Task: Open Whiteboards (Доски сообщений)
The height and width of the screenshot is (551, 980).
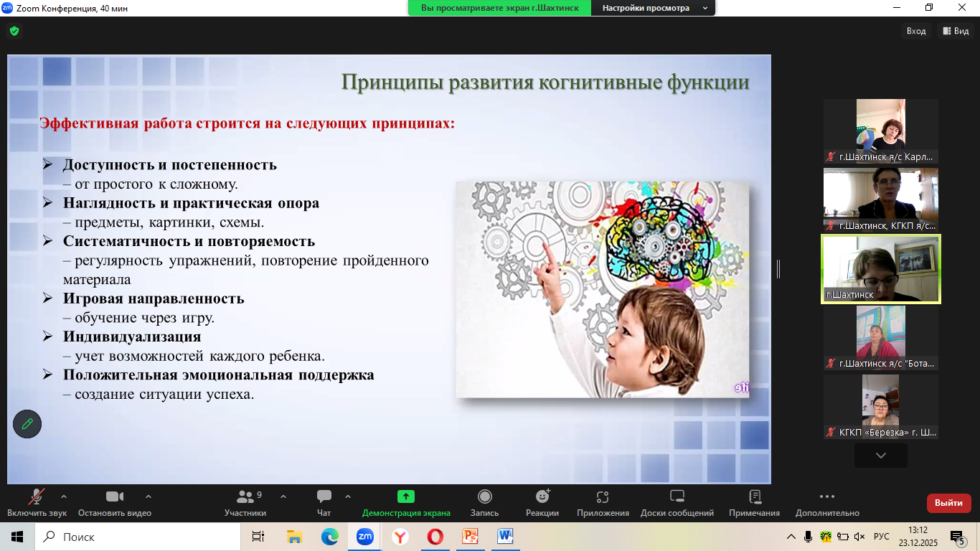Action: [677, 502]
